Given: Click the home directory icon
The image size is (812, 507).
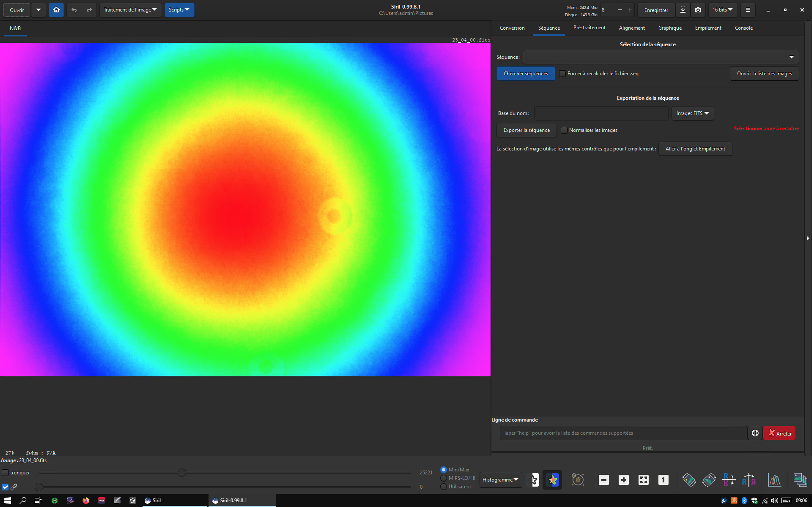Looking at the screenshot, I should (x=56, y=10).
